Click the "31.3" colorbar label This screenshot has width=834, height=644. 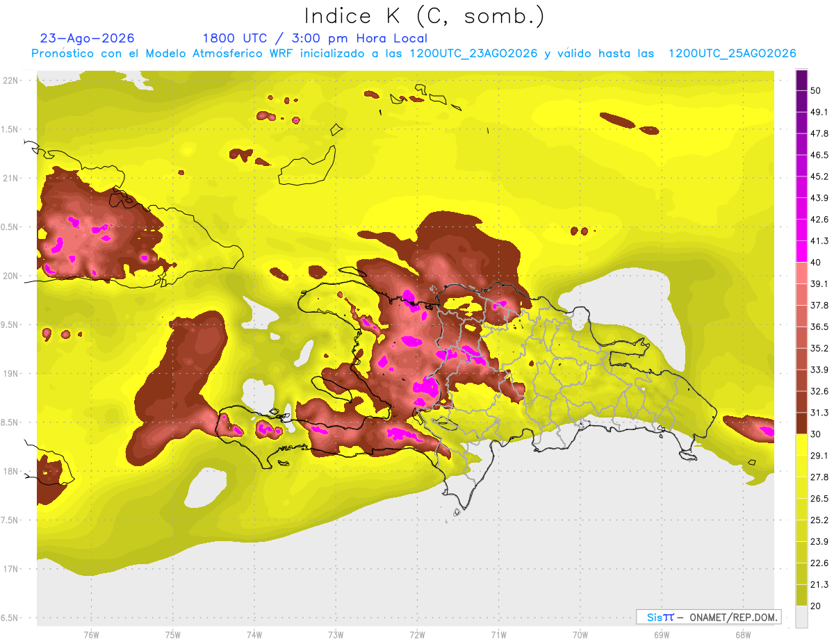point(819,413)
